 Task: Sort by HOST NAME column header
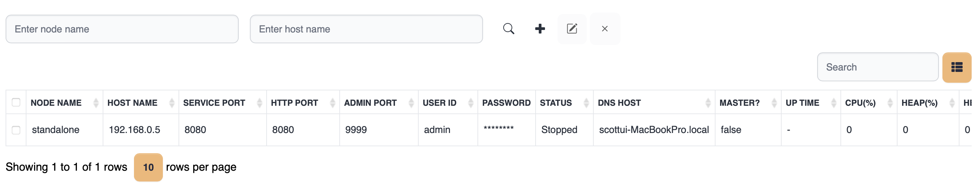tap(132, 103)
